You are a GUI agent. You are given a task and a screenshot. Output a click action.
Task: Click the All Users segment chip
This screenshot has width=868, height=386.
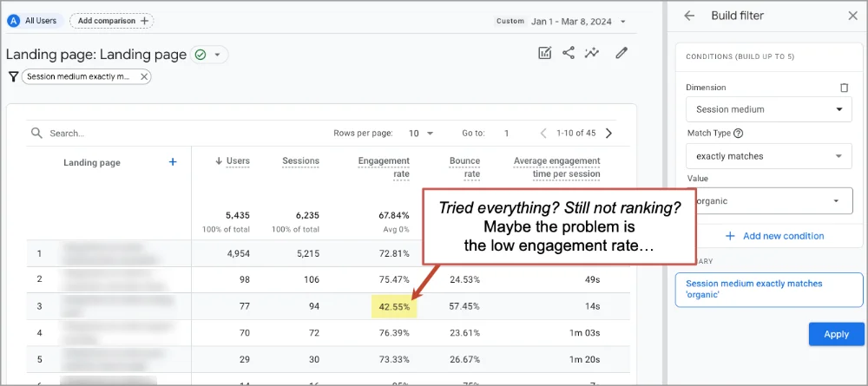coord(36,21)
